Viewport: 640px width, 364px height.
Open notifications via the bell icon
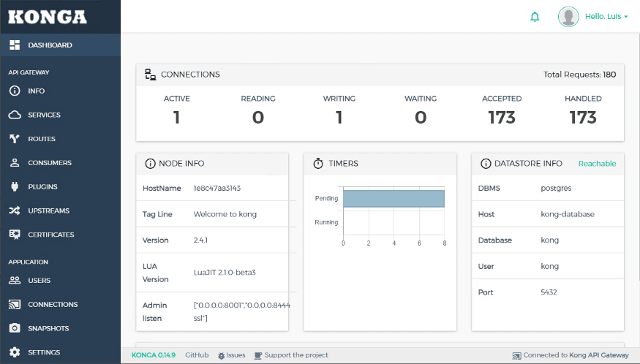[x=535, y=17]
